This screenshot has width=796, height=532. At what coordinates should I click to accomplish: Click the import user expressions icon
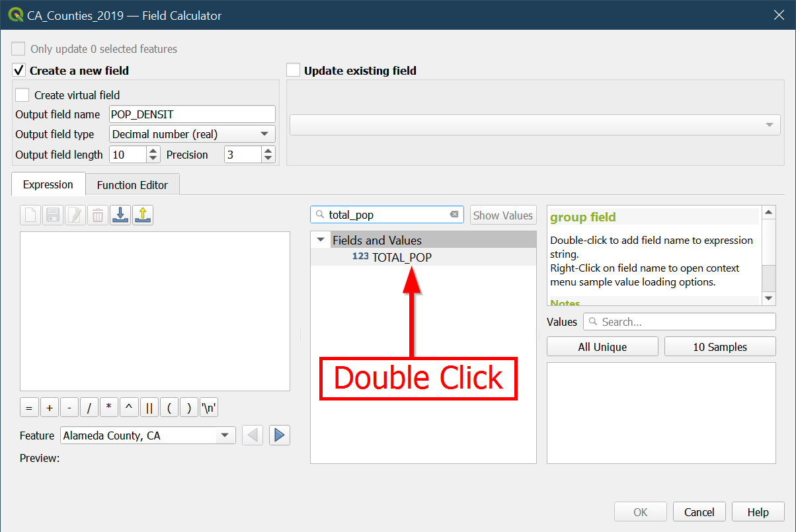click(x=120, y=215)
